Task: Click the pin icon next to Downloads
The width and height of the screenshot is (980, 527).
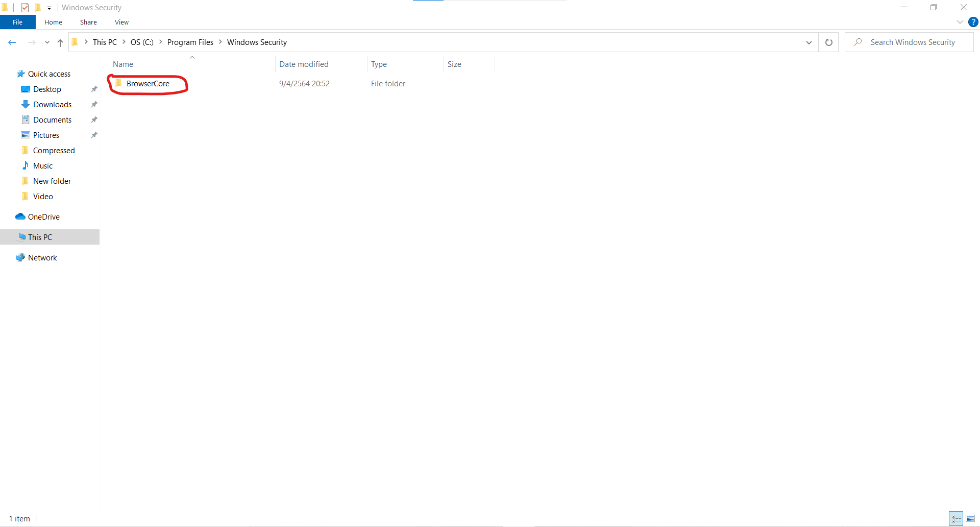Action: [x=94, y=105]
